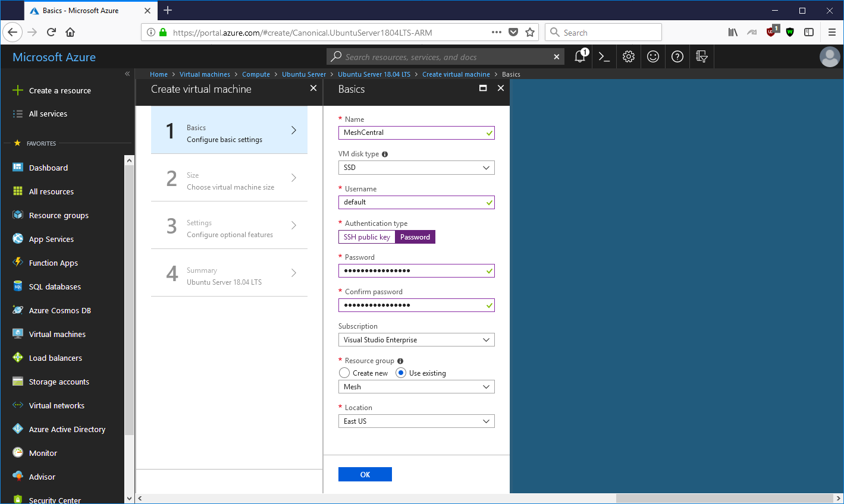Go to Virtual machines breadcrumb
844x504 pixels.
(x=205, y=74)
